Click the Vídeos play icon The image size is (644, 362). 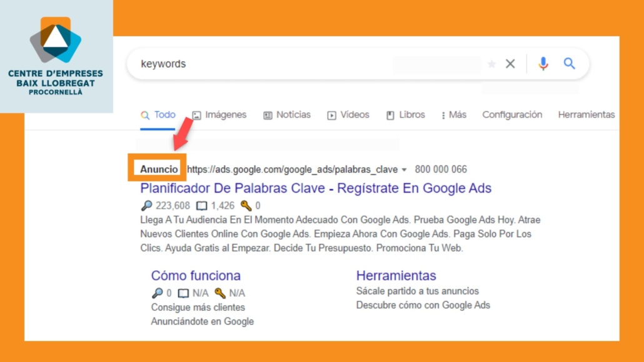331,116
